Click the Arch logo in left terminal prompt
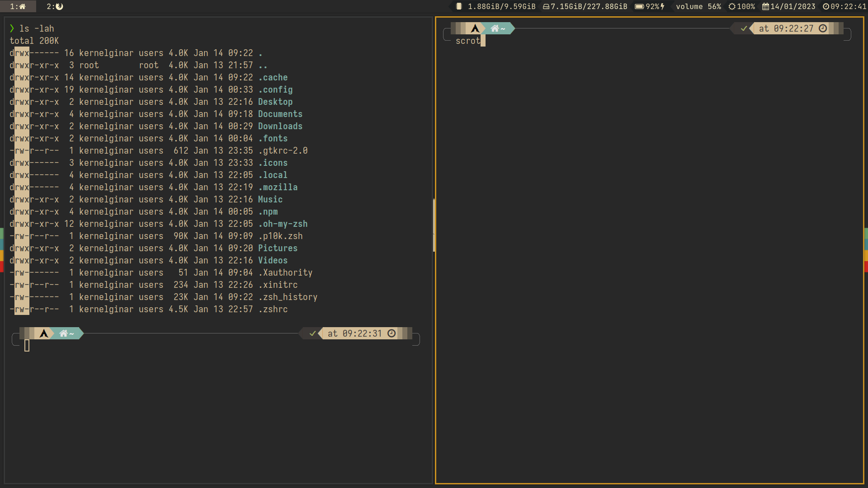This screenshot has width=868, height=488. [44, 333]
